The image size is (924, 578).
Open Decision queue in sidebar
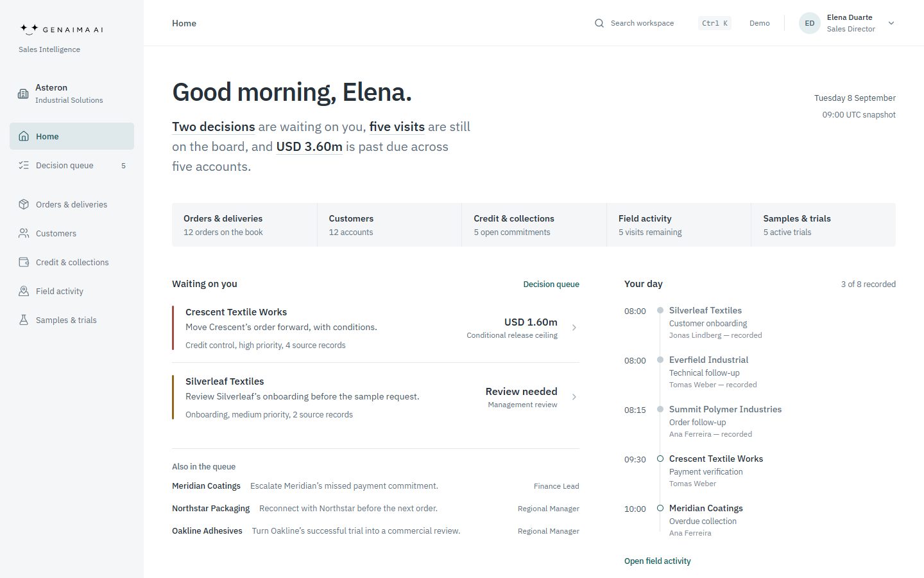[72, 165]
